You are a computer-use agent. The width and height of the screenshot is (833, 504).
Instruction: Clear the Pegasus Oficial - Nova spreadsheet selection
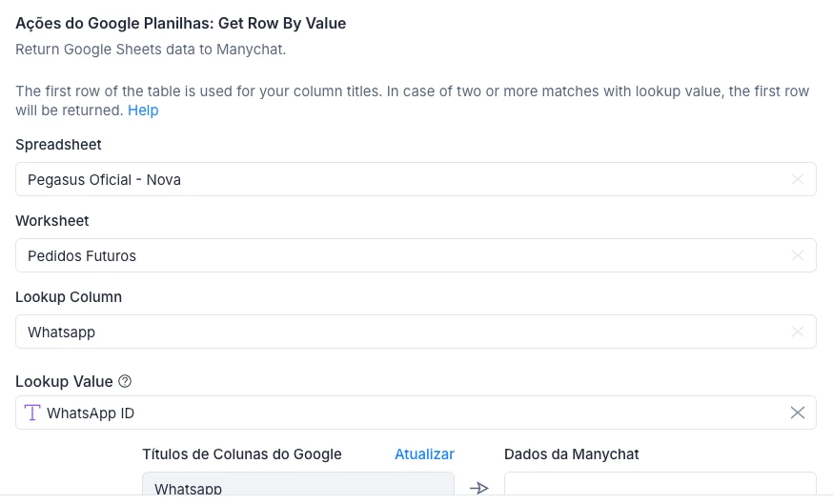click(798, 179)
